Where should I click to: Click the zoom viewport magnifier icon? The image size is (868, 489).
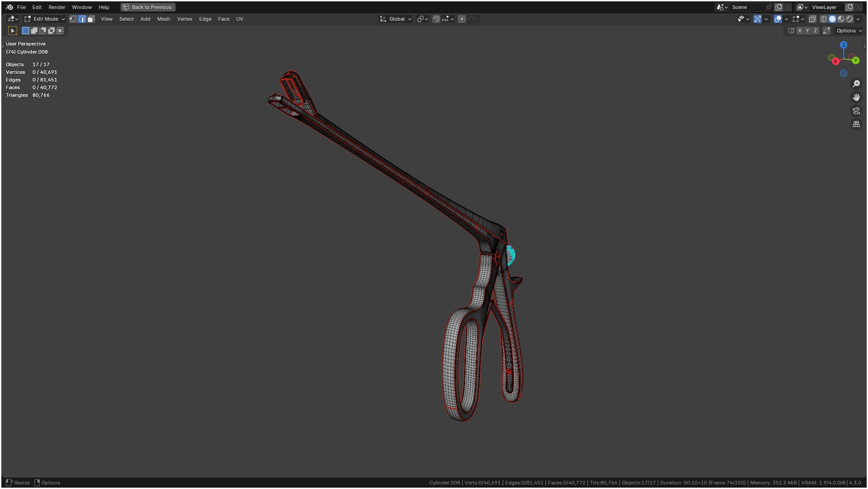[856, 84]
